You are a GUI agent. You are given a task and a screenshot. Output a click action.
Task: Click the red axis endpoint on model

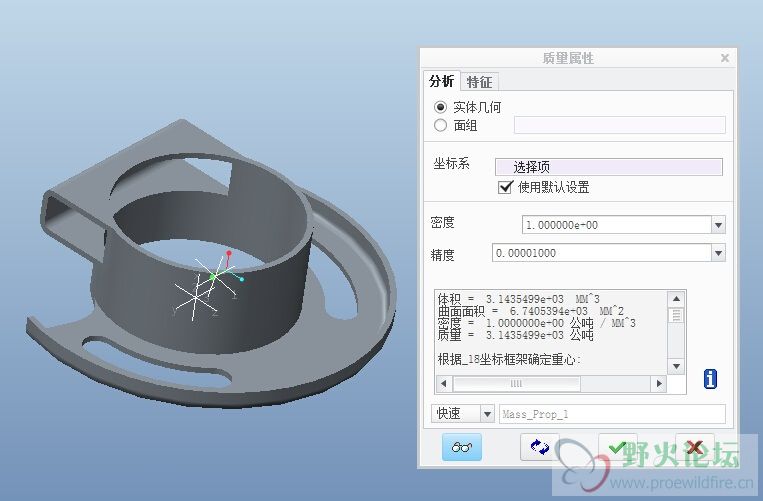coord(229,253)
